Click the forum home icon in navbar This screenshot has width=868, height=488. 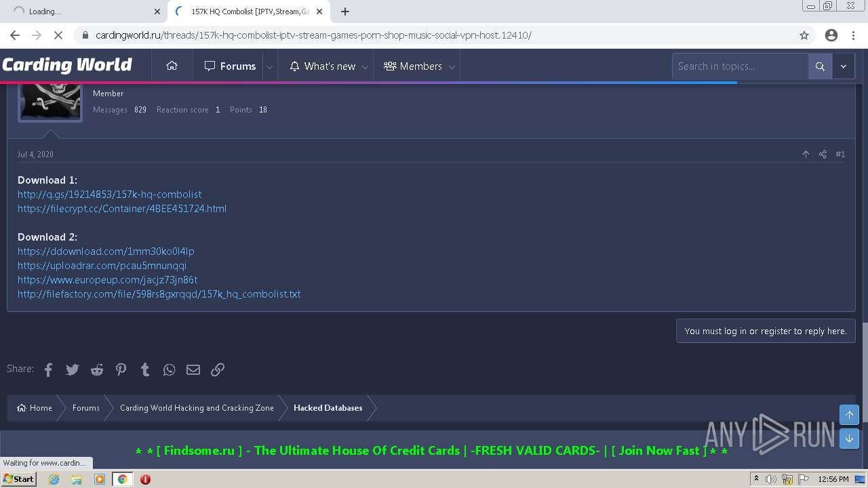(172, 66)
